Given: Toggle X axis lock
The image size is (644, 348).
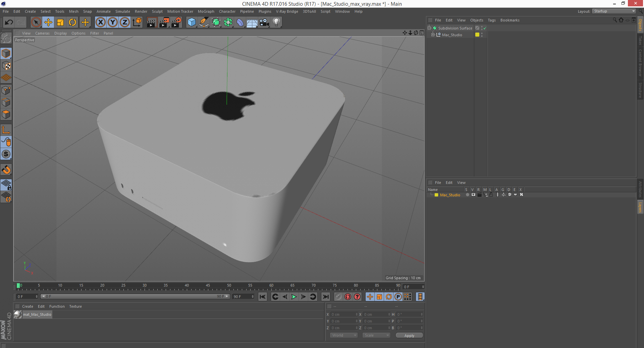Looking at the screenshot, I should click(x=100, y=22).
